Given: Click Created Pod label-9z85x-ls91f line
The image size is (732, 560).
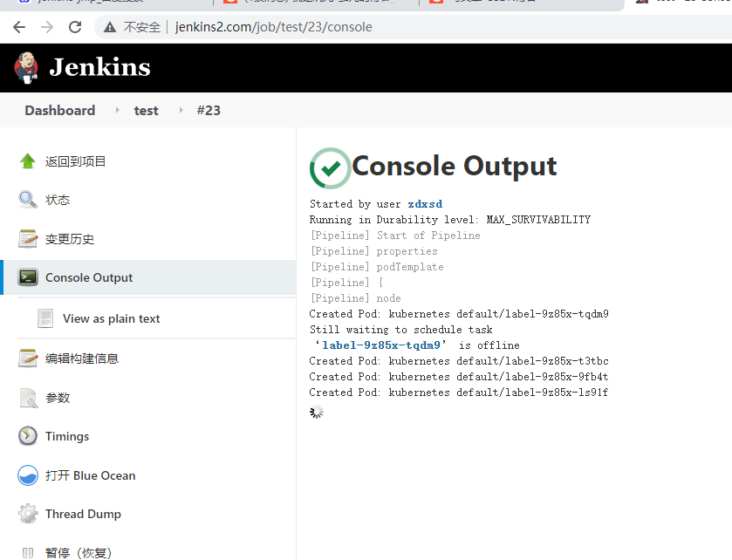Looking at the screenshot, I should (459, 393).
